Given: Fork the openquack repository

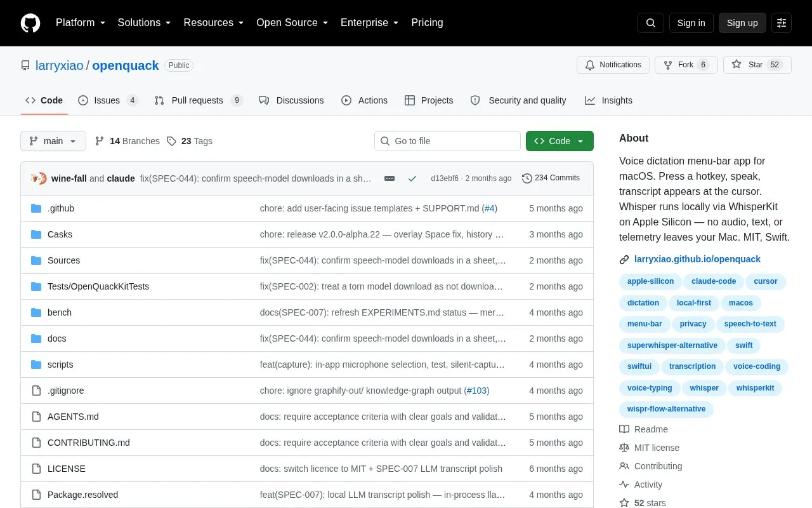Looking at the screenshot, I should pos(686,65).
